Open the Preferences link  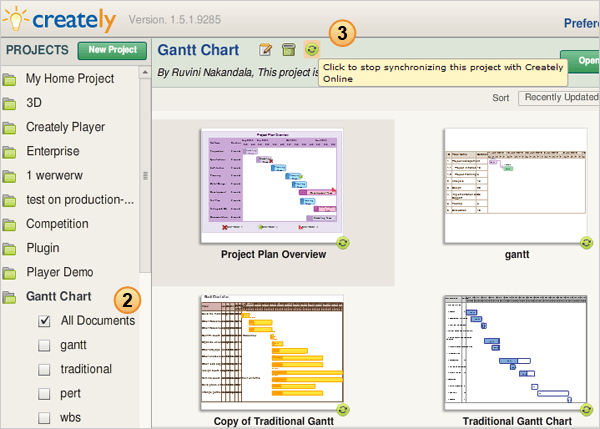(x=582, y=23)
